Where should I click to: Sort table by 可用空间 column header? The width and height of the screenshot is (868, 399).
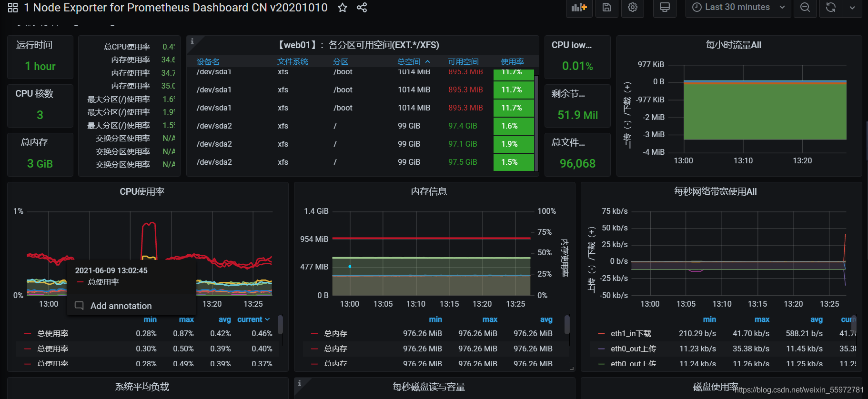pos(463,61)
